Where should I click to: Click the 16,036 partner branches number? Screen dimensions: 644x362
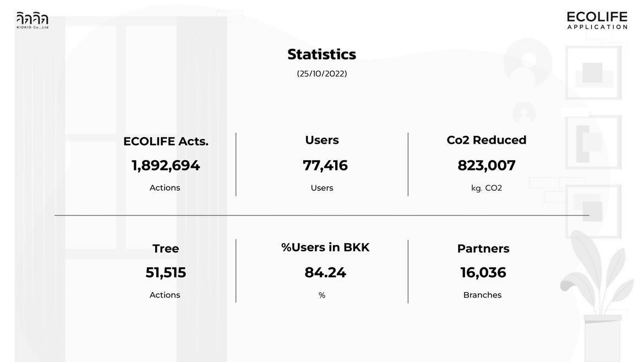tap(483, 273)
